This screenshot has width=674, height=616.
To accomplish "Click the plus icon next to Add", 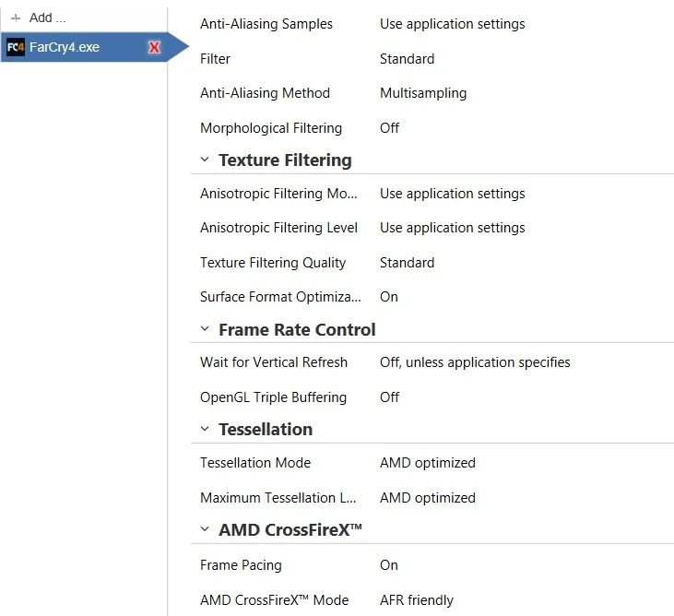I will (x=16, y=18).
